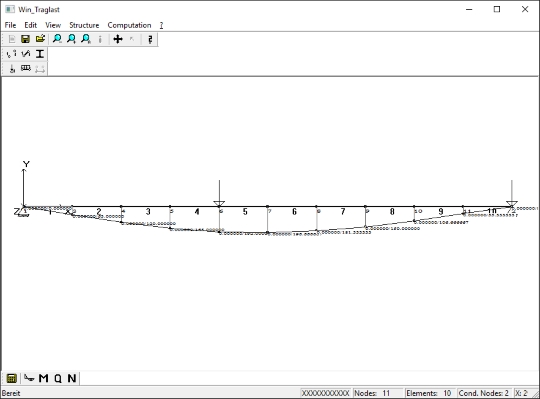Image resolution: width=540 pixels, height=399 pixels.
Task: Select the four-way pan arrows tool
Action: click(118, 39)
